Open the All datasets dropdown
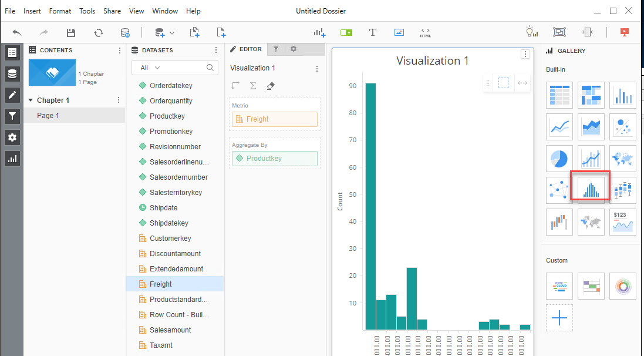The height and width of the screenshot is (356, 644). (x=150, y=68)
